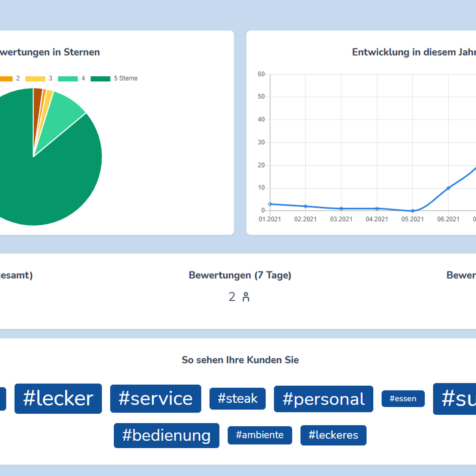Click the person icon beside the 7-day count
The image size is (476, 476).
pos(245,297)
